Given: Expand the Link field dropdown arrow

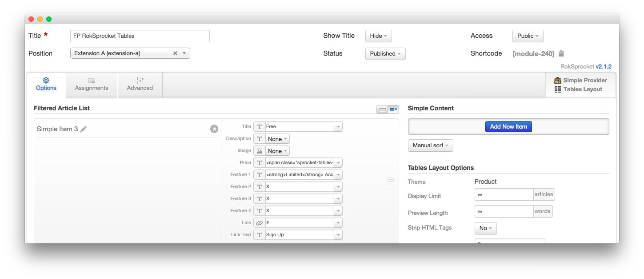Looking at the screenshot, I should pyautogui.click(x=338, y=223).
